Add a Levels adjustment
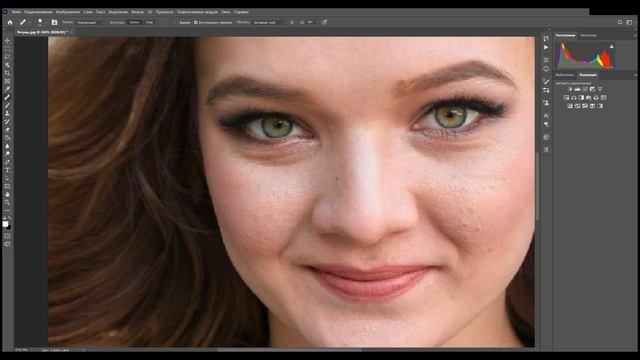This screenshot has width=640, height=360. point(578,89)
